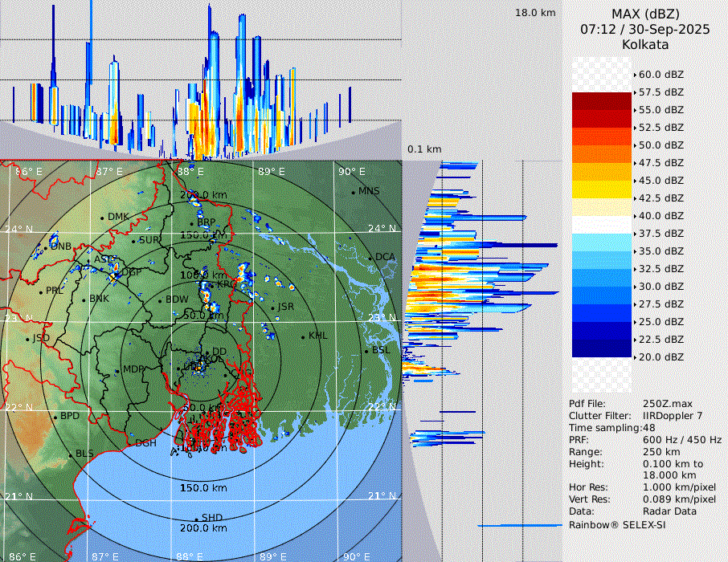
Task: Click the MNS station marker on map
Action: (354, 192)
